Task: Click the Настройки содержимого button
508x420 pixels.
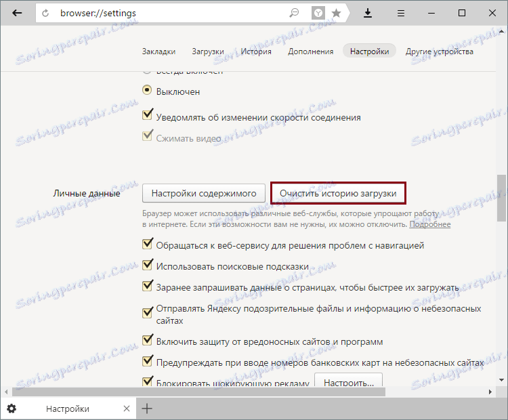Action: tap(204, 193)
